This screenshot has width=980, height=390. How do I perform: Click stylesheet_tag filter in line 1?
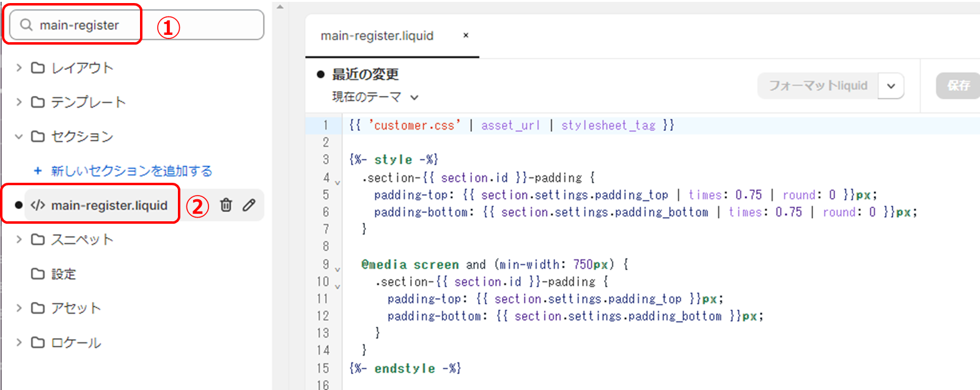click(x=608, y=125)
